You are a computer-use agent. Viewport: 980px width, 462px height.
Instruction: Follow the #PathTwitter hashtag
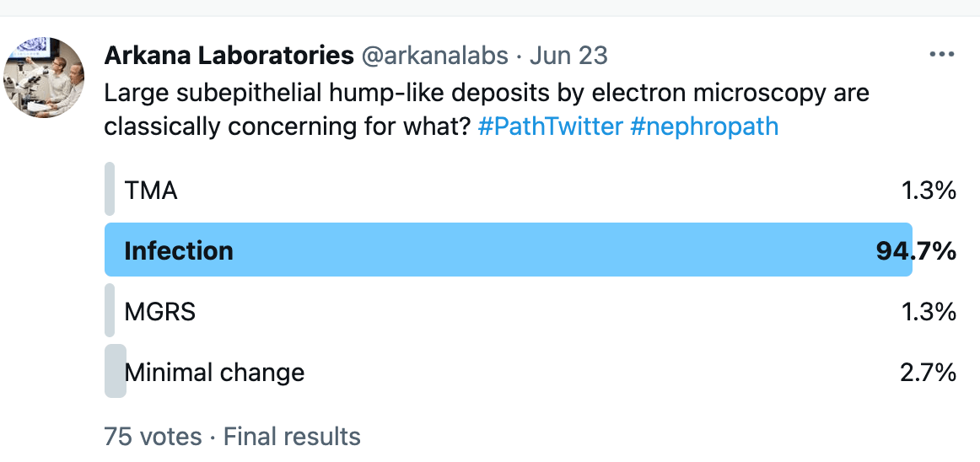[551, 127]
